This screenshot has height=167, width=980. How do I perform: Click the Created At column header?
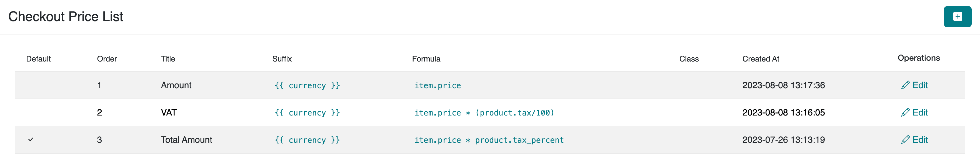point(761,59)
